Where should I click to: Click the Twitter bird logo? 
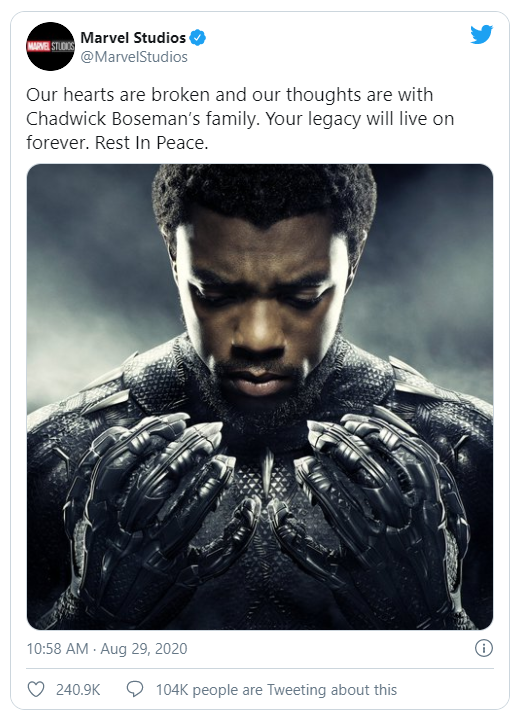pyautogui.click(x=482, y=35)
